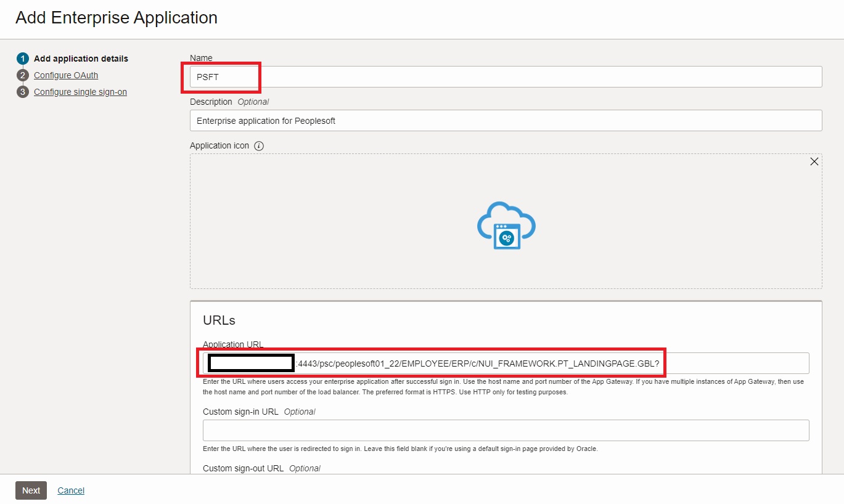Click the cloud application icon image
Image resolution: width=844 pixels, height=504 pixels.
click(506, 225)
